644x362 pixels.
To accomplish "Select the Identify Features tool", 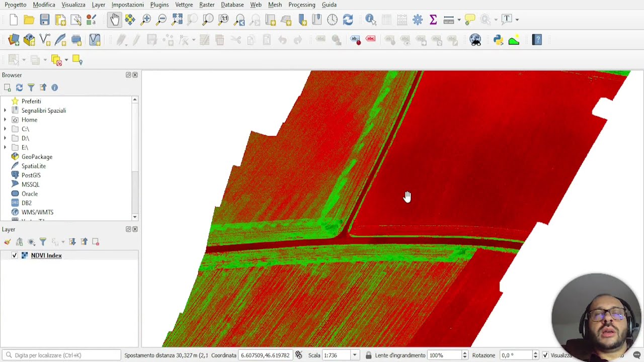I will [371, 20].
